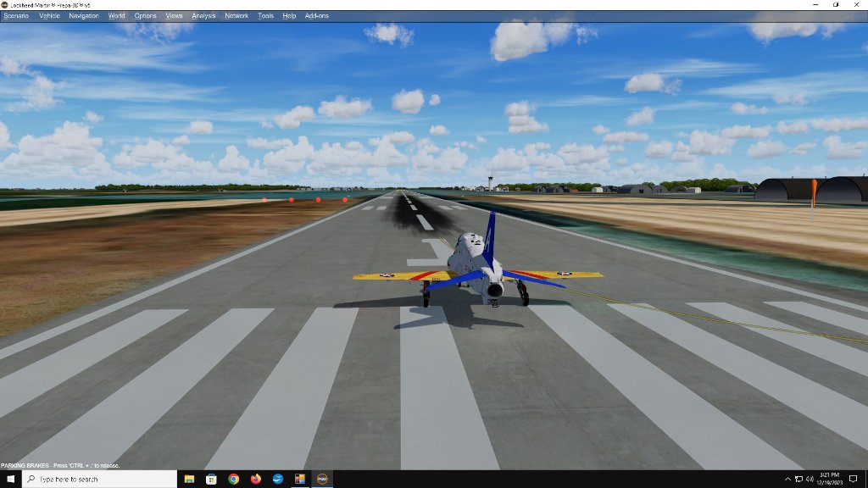The width and height of the screenshot is (868, 488).
Task: Select the Analysis menu
Action: pyautogui.click(x=203, y=15)
